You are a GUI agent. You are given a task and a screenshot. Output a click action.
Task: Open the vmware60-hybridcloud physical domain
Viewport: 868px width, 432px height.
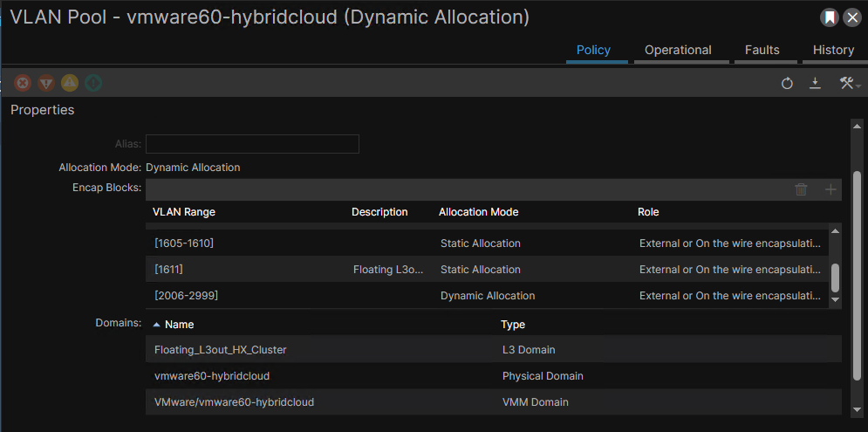click(x=212, y=375)
